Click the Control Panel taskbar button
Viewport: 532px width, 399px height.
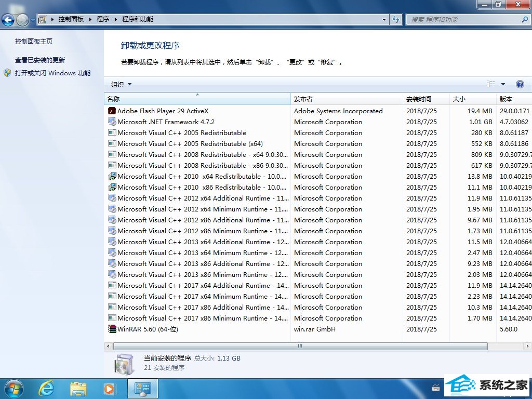[143, 389]
